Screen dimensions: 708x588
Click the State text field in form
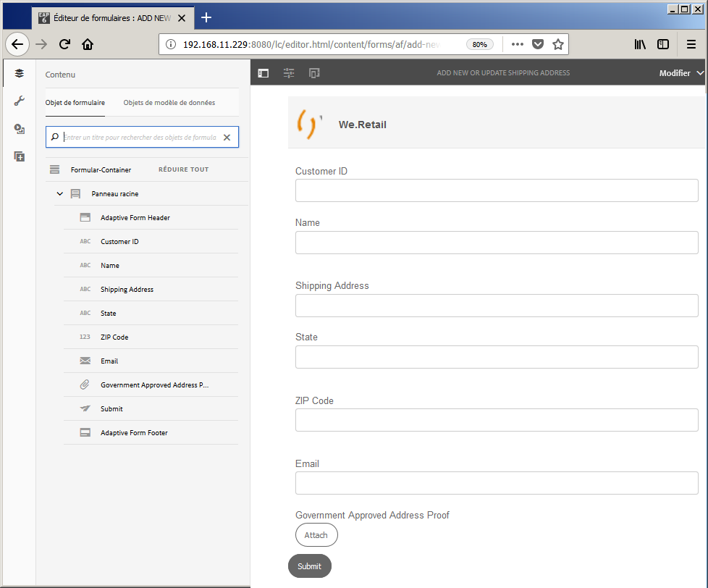497,357
